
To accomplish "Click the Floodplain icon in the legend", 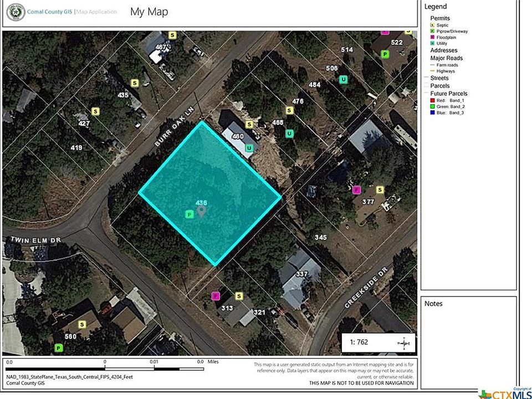I will 432,37.
